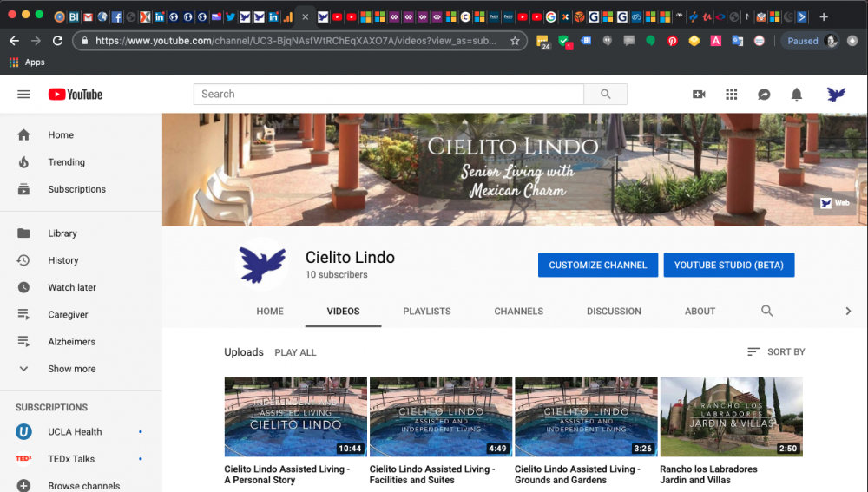
Task: Click into the YouTube search field
Action: tap(388, 95)
